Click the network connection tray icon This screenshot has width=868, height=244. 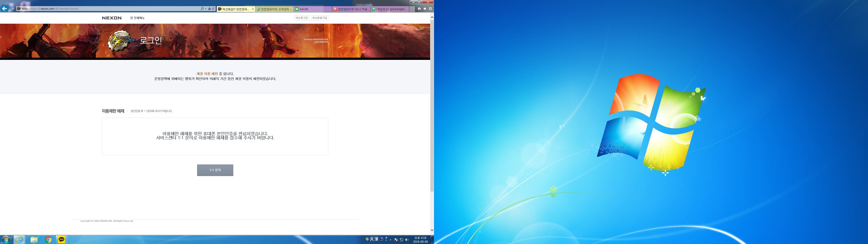[401, 240]
